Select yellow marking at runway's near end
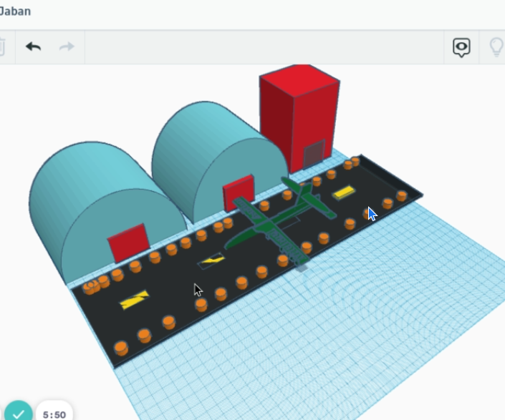505x420 pixels. [134, 300]
